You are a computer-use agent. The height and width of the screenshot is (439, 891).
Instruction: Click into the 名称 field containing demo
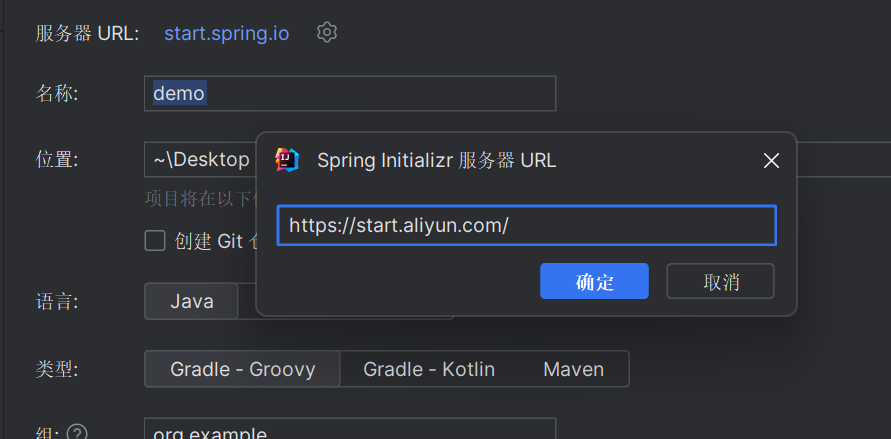pyautogui.click(x=350, y=93)
